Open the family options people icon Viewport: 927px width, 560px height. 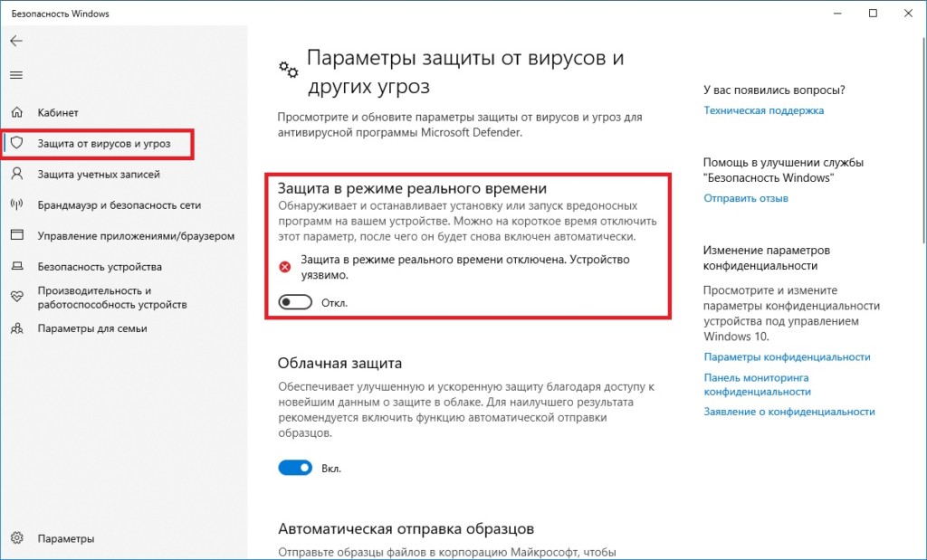[x=17, y=328]
